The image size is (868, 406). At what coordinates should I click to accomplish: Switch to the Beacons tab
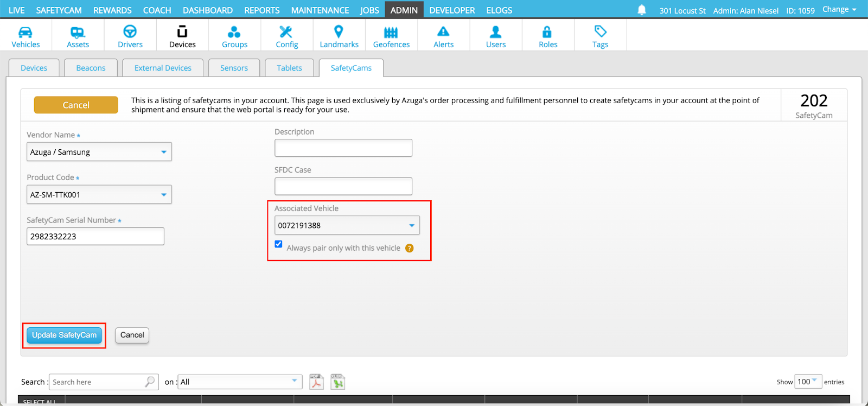pos(91,68)
